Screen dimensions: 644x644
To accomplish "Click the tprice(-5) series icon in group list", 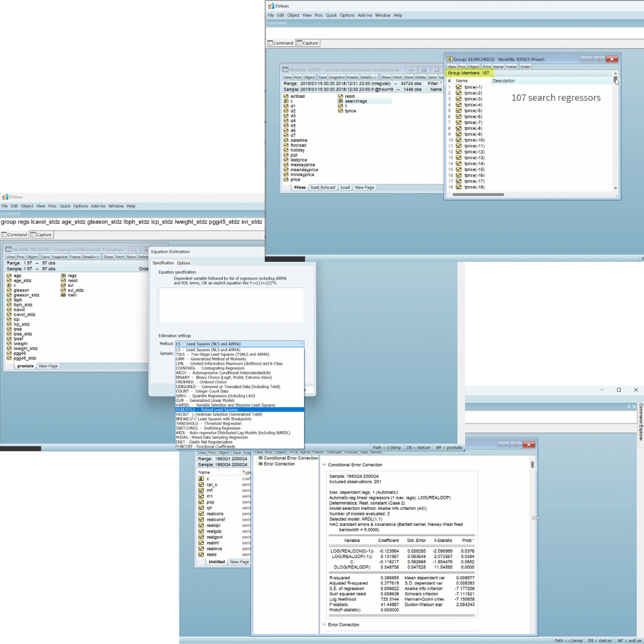I will coord(459,111).
